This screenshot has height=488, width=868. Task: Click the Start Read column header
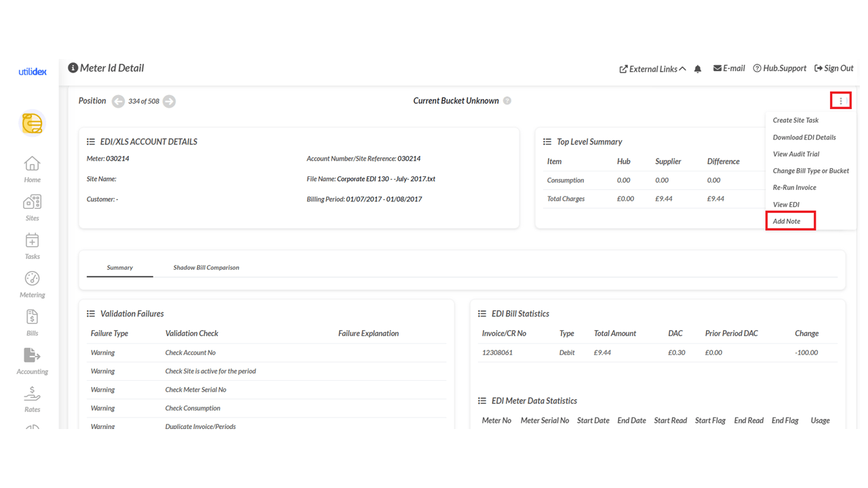(x=671, y=420)
